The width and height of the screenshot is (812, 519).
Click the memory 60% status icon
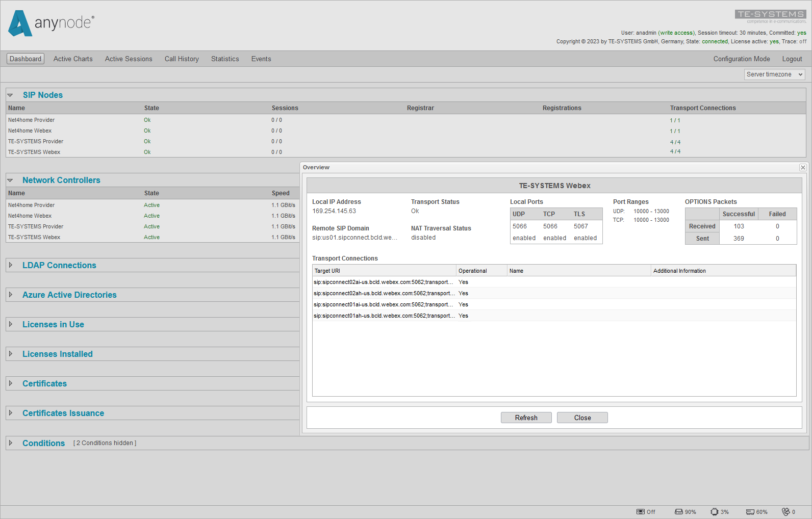coord(750,512)
